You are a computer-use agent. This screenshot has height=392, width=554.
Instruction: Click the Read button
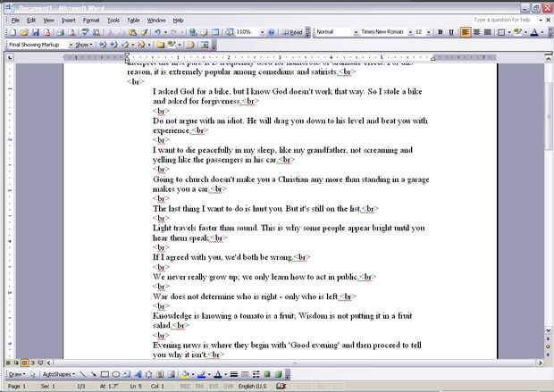[x=293, y=32]
